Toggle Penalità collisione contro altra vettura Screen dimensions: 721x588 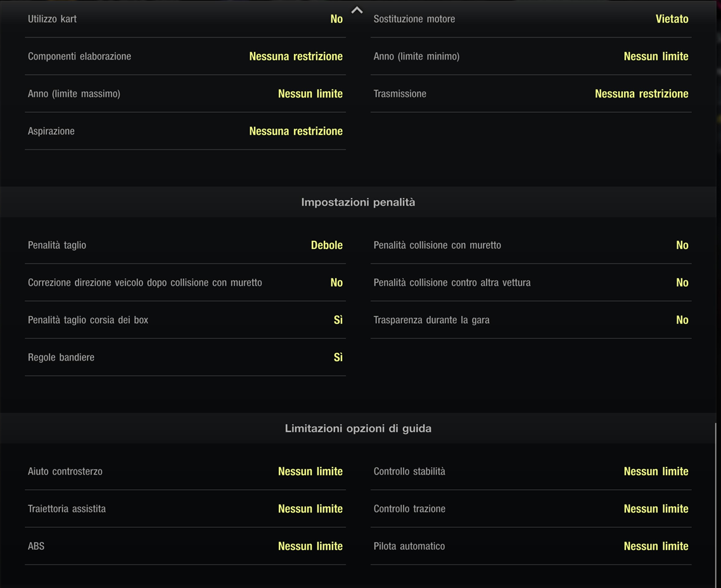(x=682, y=283)
